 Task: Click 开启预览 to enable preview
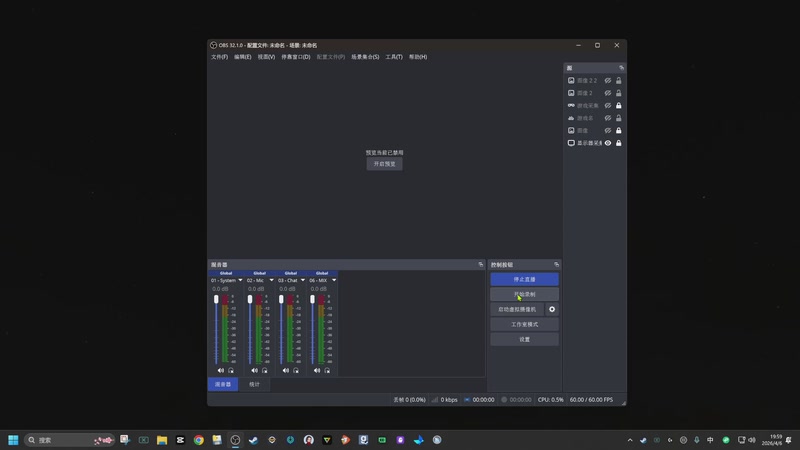(384, 164)
